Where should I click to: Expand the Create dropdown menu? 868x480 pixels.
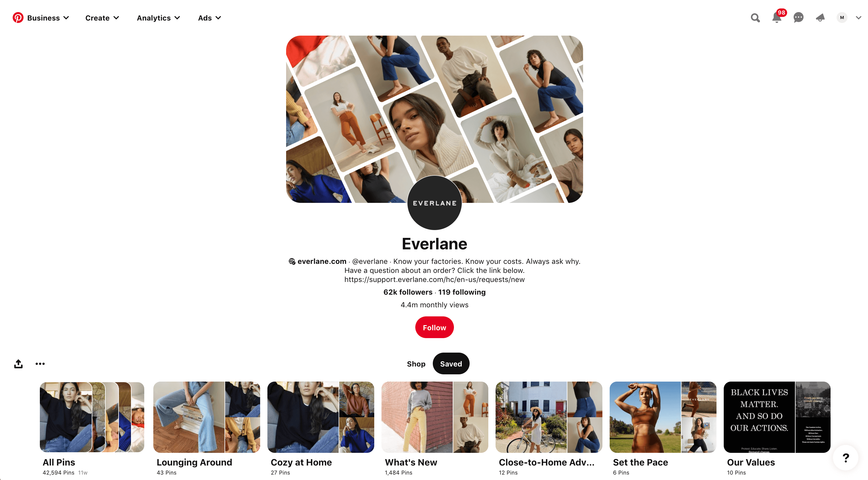102,18
